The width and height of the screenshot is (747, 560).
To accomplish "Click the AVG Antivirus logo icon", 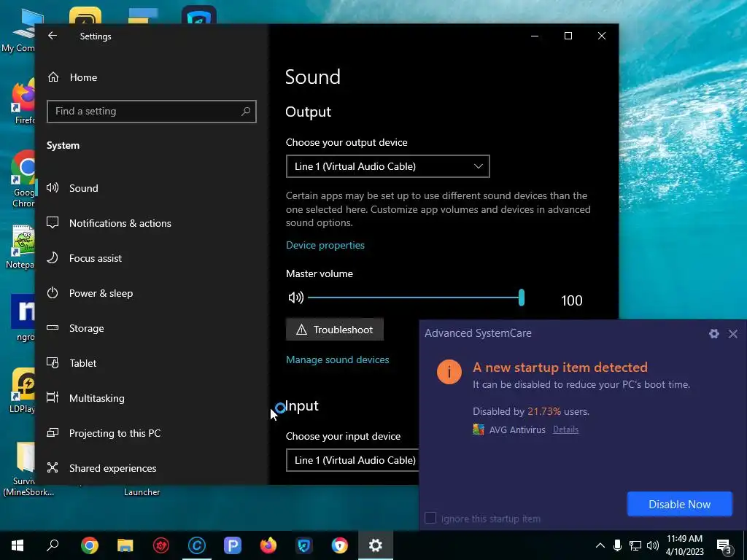I will 479,429.
